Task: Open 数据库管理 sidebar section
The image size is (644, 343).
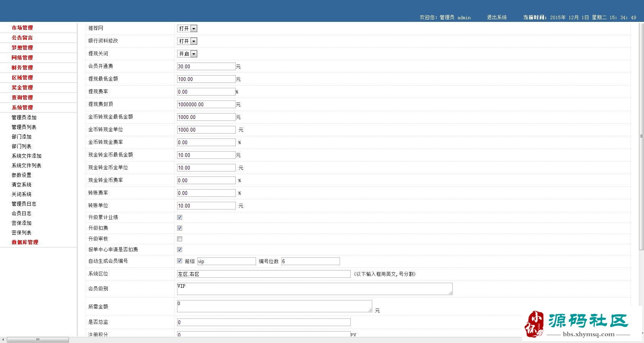Action: [x=25, y=242]
